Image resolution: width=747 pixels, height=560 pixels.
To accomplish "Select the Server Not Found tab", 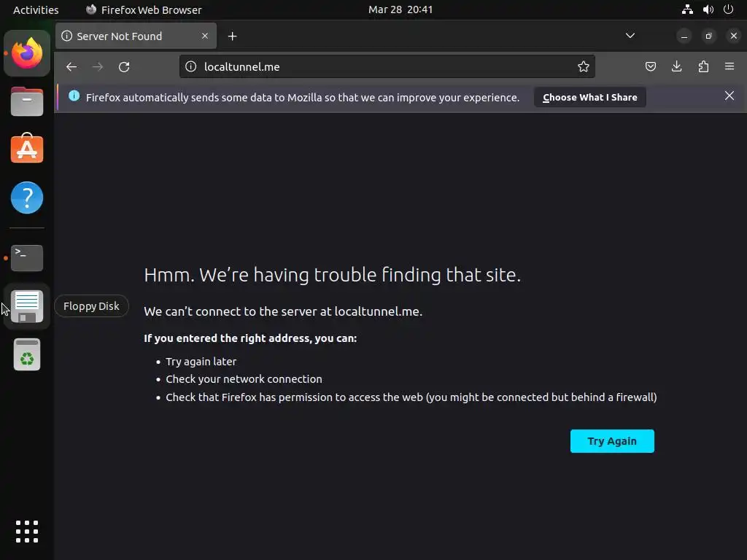I will pos(136,36).
